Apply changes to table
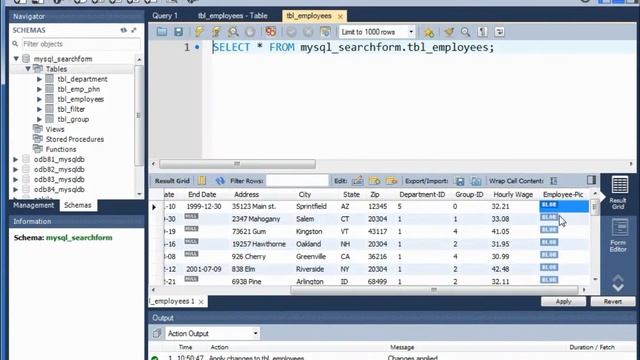Image resolution: width=640 pixels, height=360 pixels. point(563,301)
